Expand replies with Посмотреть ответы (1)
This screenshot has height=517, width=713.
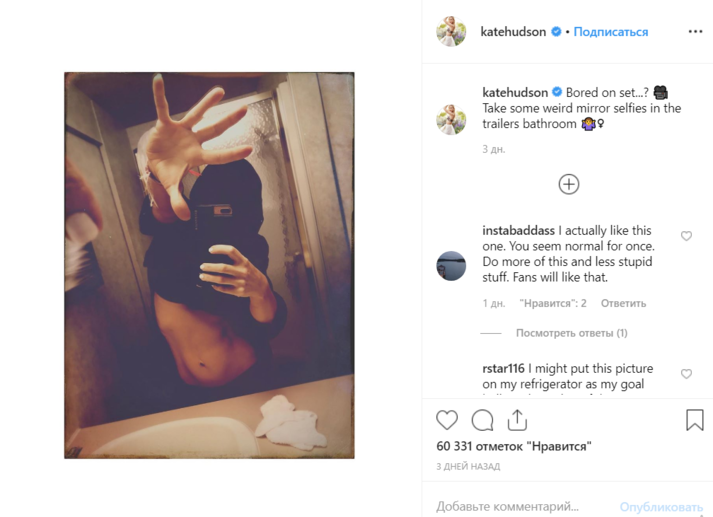pos(572,333)
